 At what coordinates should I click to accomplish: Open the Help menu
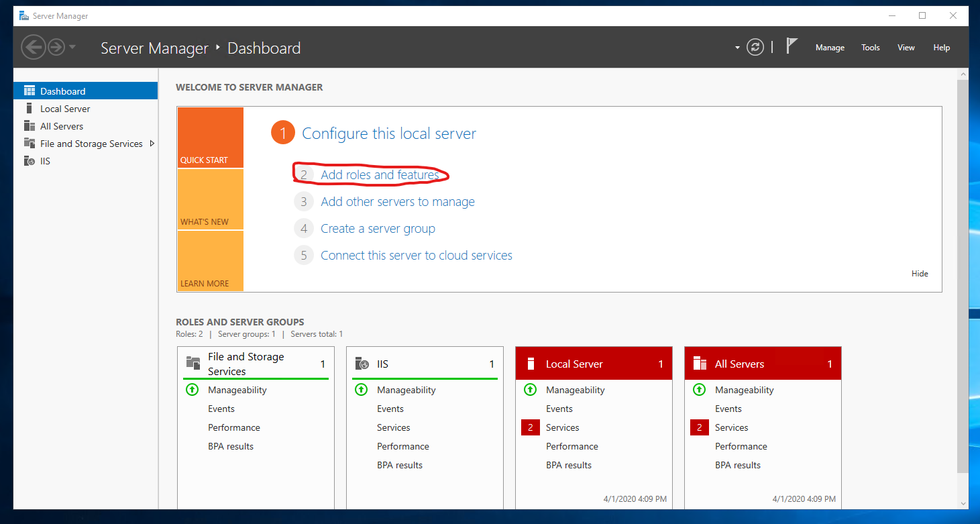tap(942, 48)
